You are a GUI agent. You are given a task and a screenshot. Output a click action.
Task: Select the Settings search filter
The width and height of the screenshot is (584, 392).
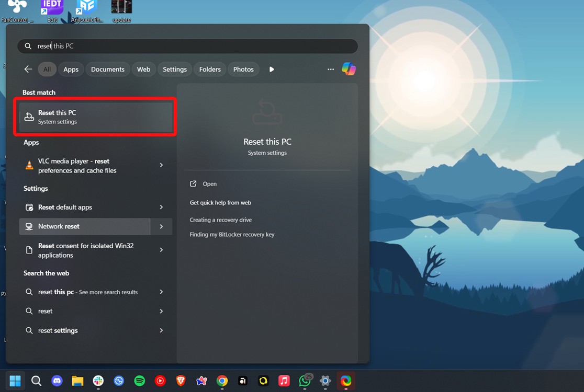pyautogui.click(x=174, y=68)
